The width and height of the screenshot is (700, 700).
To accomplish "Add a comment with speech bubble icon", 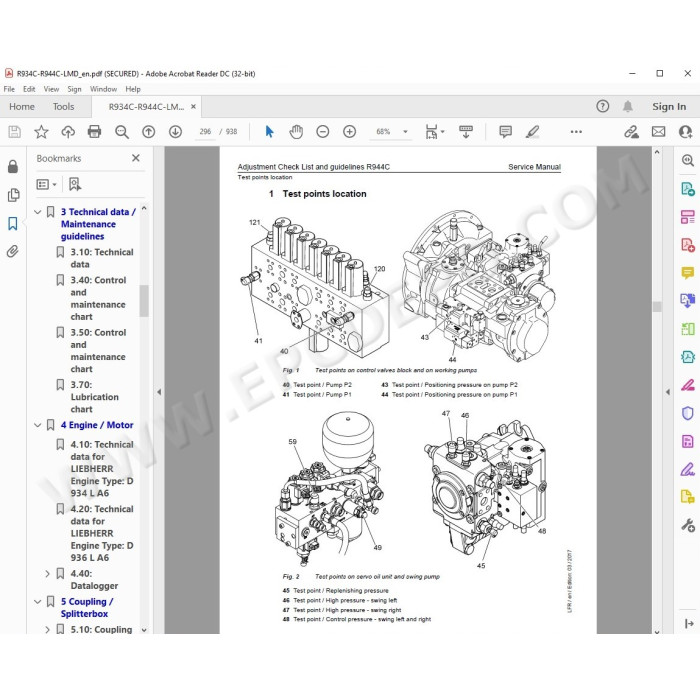I will point(505,132).
